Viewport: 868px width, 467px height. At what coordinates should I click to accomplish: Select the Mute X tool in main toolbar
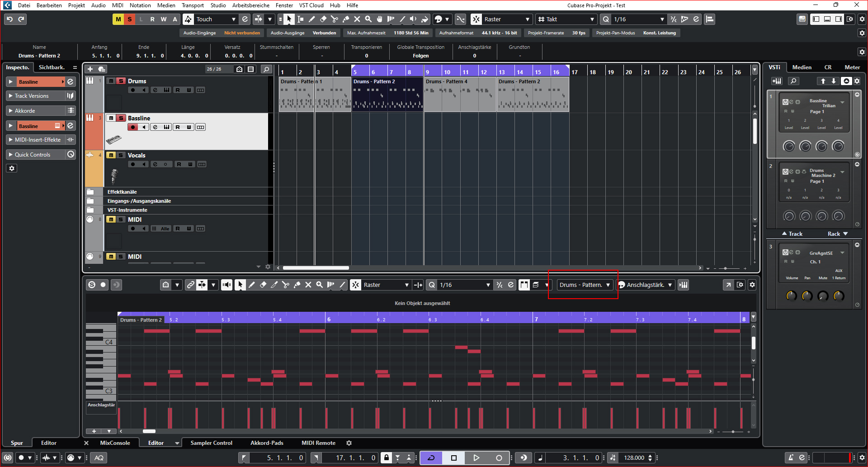[x=357, y=19]
